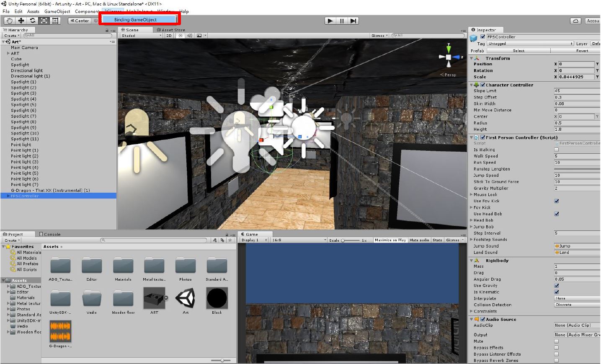This screenshot has height=364, width=601.
Task: Open the Photos folder thumbnail
Action: pos(186,266)
